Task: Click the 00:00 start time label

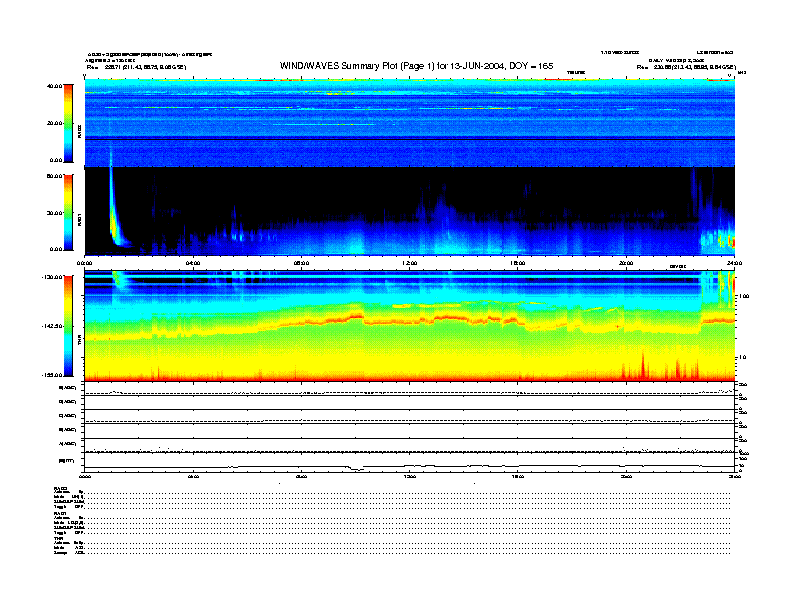Action: tap(85, 263)
